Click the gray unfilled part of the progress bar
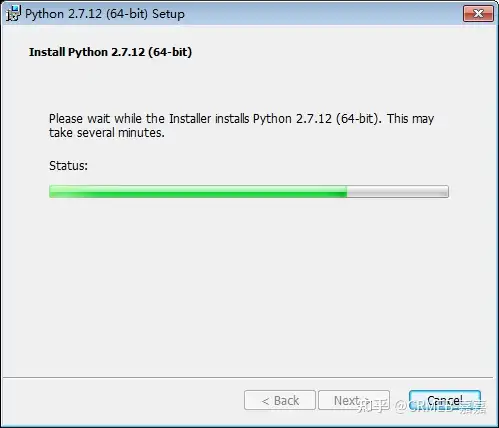This screenshot has width=499, height=428. pos(398,192)
